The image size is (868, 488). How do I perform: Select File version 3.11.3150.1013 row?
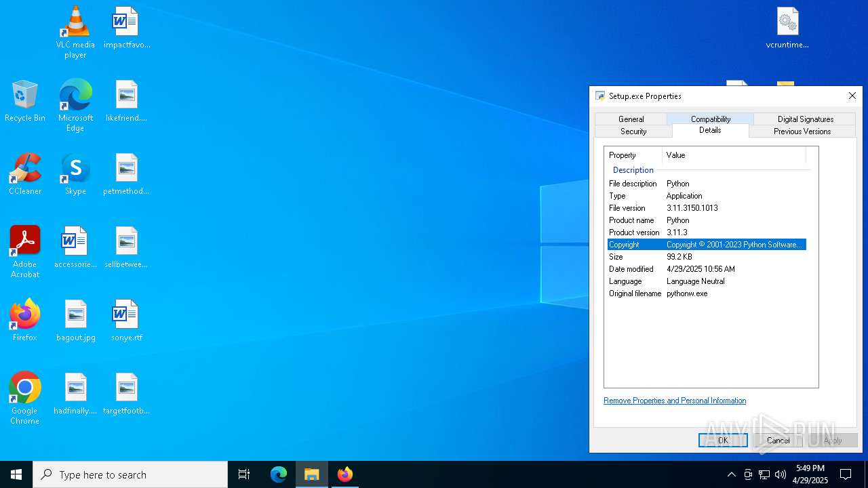[x=707, y=208]
